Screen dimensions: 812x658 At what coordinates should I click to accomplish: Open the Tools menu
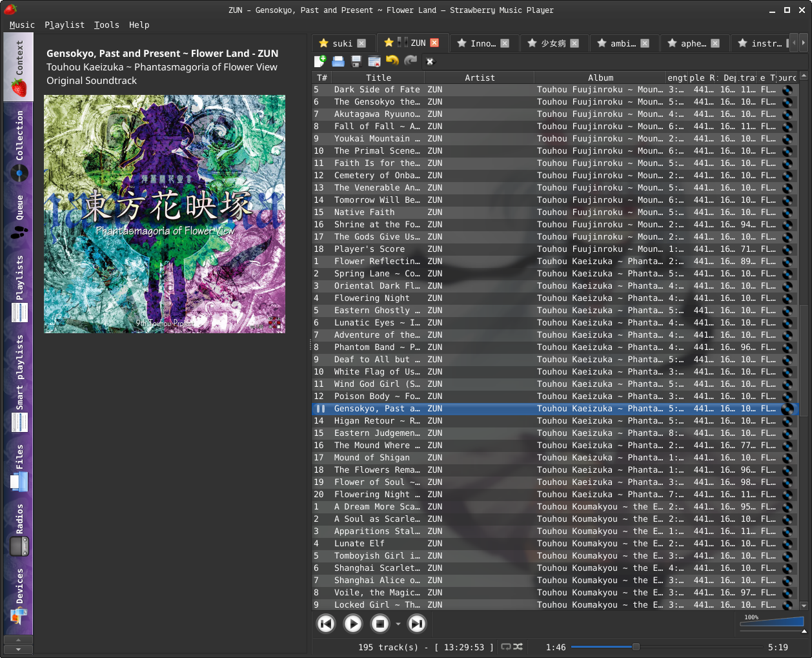tap(107, 25)
